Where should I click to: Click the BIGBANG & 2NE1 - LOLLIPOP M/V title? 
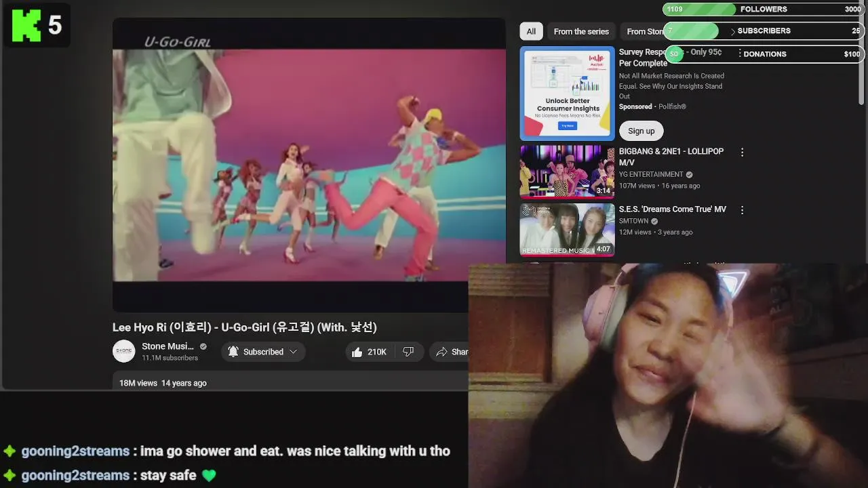pos(671,157)
